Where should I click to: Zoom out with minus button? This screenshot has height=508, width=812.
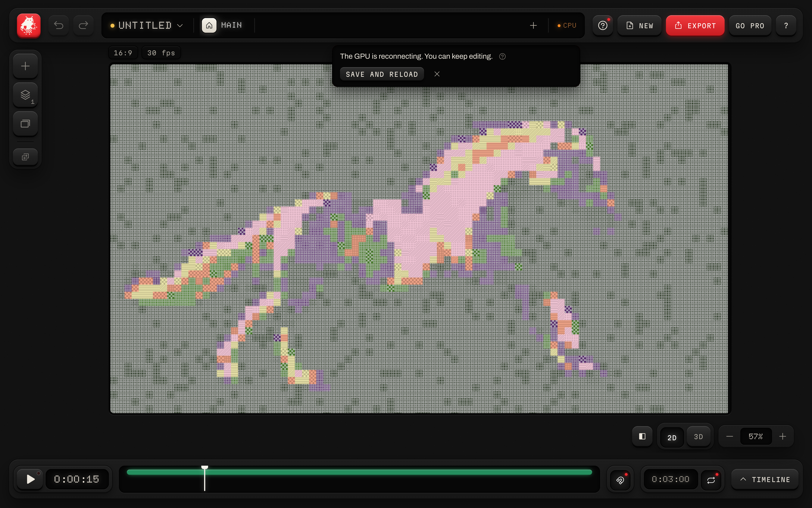[729, 437]
